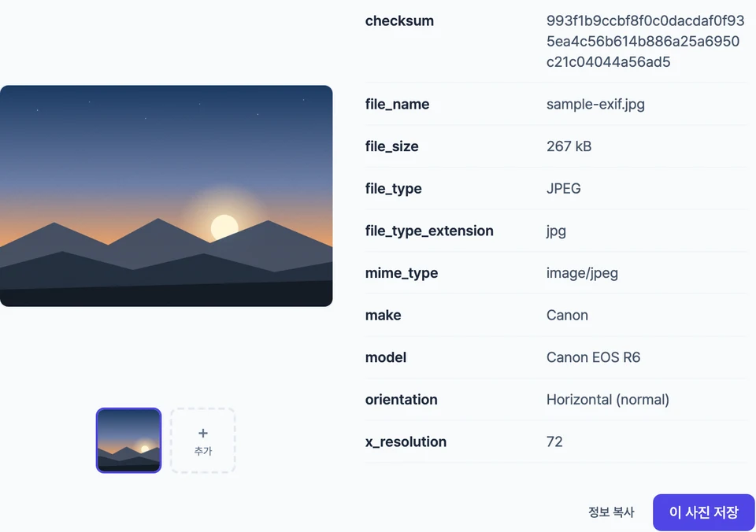756x532 pixels.
Task: Select the JPEG file_type value
Action: pos(564,188)
